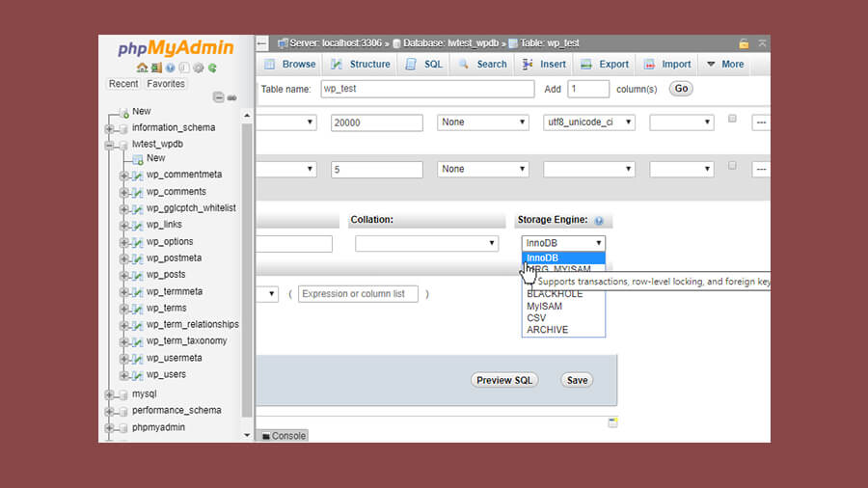868x488 pixels.
Task: Go to phpMyAdmin home via house icon
Action: click(142, 68)
